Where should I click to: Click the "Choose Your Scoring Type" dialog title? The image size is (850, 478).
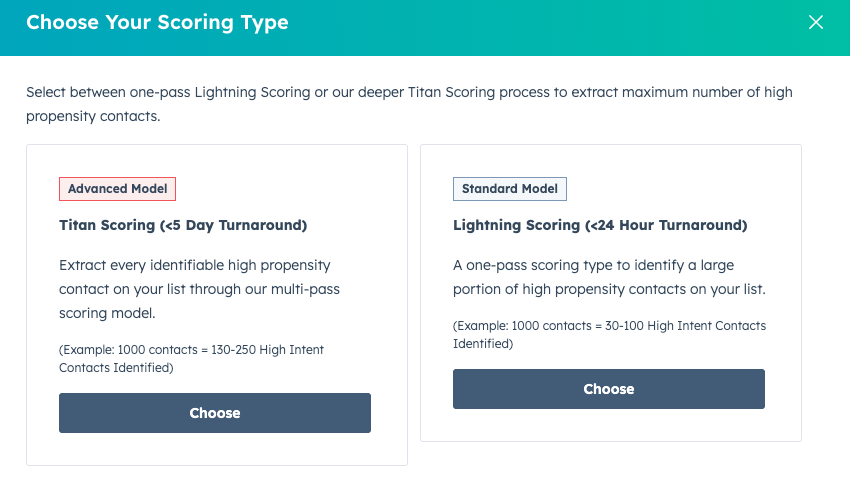click(157, 22)
